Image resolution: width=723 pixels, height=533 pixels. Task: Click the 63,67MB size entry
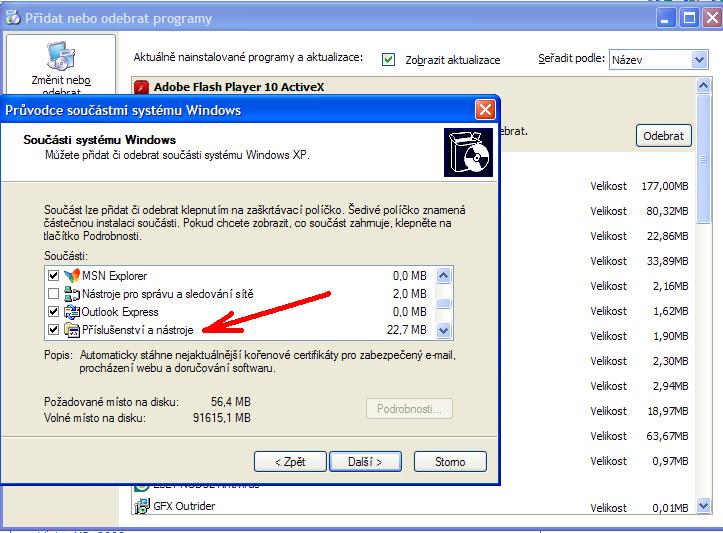pyautogui.click(x=667, y=436)
